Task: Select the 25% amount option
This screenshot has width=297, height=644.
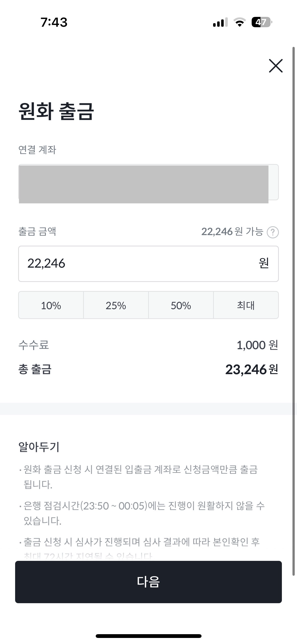Action: [116, 305]
